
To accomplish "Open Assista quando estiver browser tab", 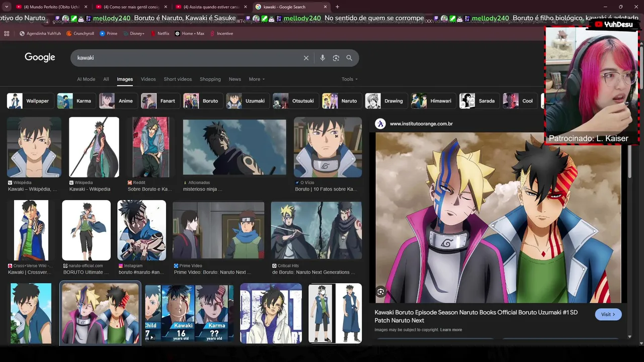I will [x=212, y=7].
